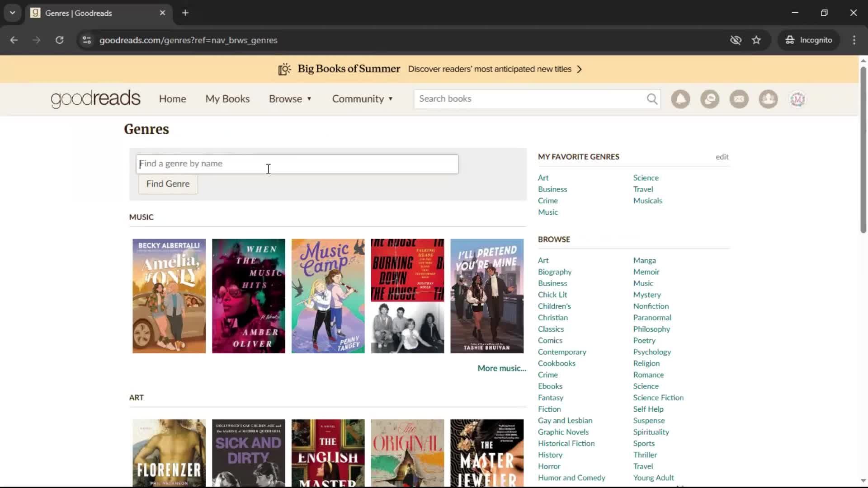The width and height of the screenshot is (868, 488).
Task: Open the profile avatar menu
Action: click(797, 99)
